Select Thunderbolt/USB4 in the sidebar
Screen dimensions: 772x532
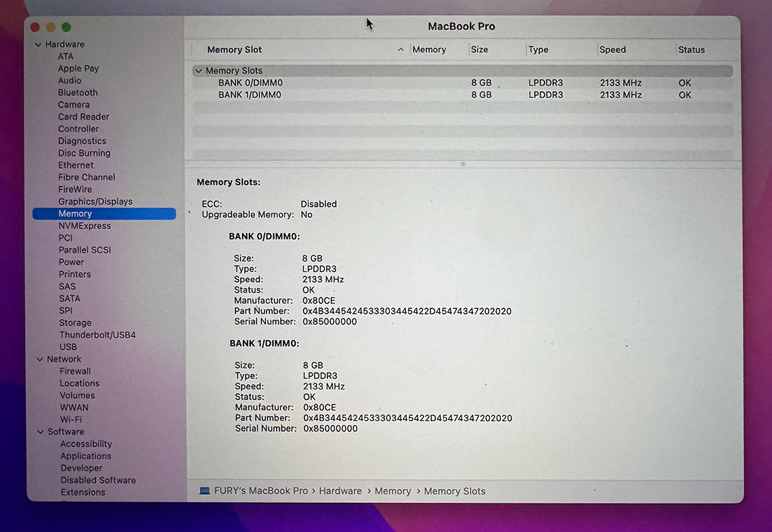[97, 334]
